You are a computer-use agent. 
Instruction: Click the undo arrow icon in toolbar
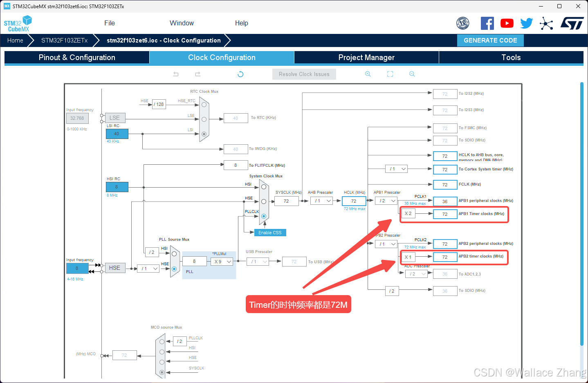point(176,74)
